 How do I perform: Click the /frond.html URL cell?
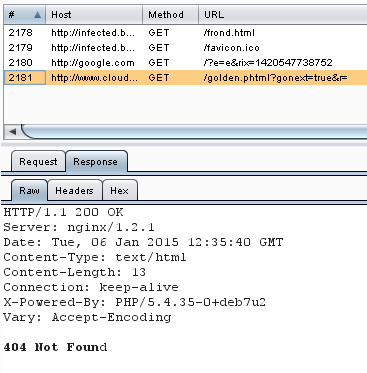coord(229,33)
